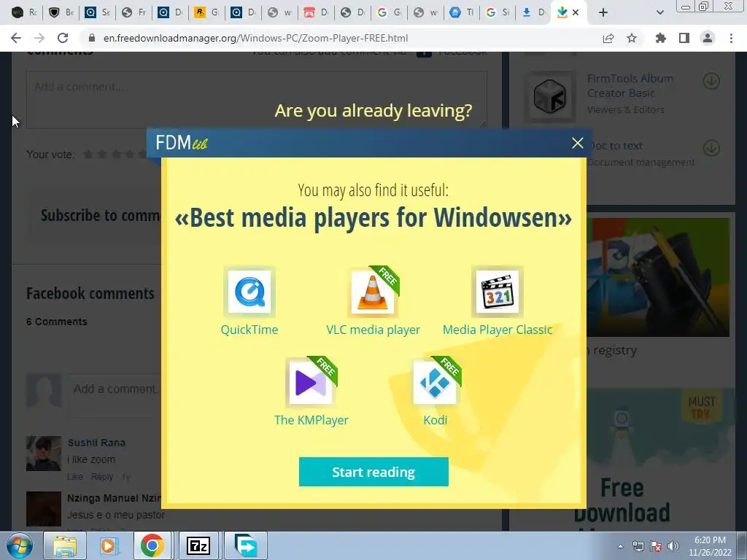Go back in browser history
The width and height of the screenshot is (747, 560).
click(x=16, y=38)
